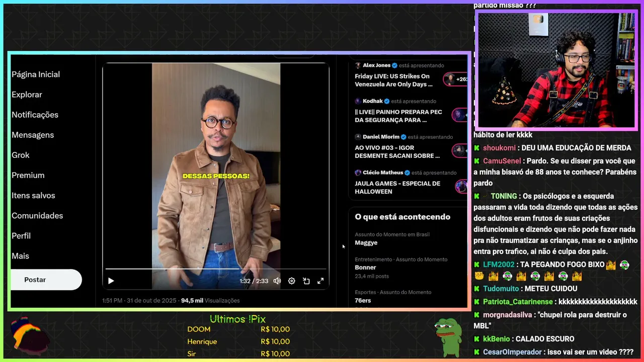Click Kodhak profile avatar

tap(358, 101)
